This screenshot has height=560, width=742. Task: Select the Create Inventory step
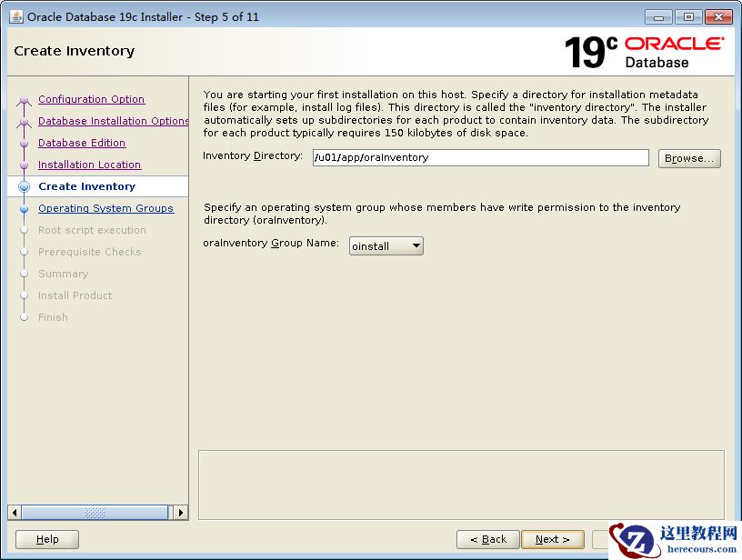(x=86, y=186)
